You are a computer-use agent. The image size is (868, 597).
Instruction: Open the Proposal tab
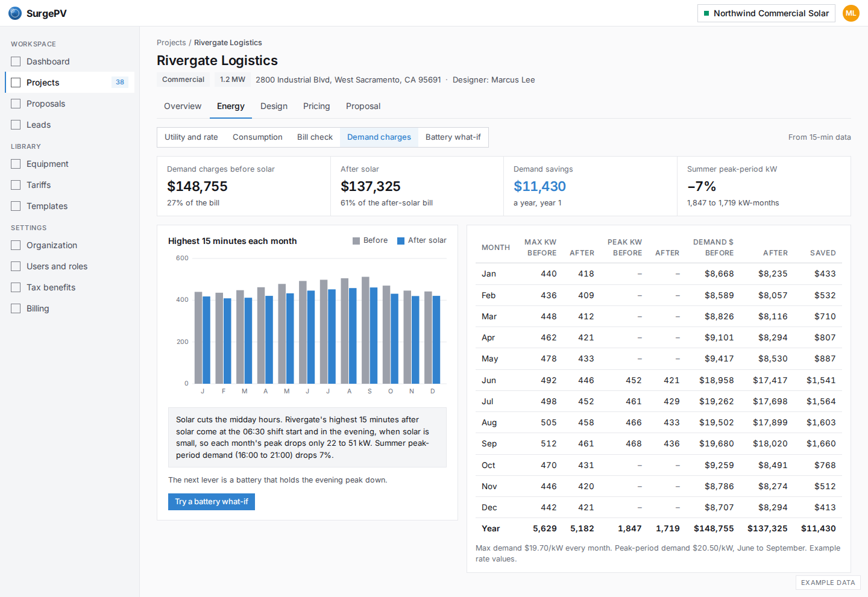[x=363, y=106]
